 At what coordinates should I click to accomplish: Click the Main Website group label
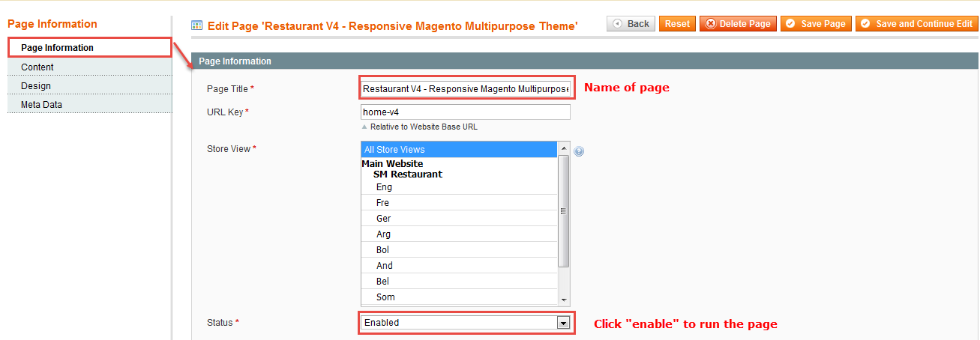point(392,163)
